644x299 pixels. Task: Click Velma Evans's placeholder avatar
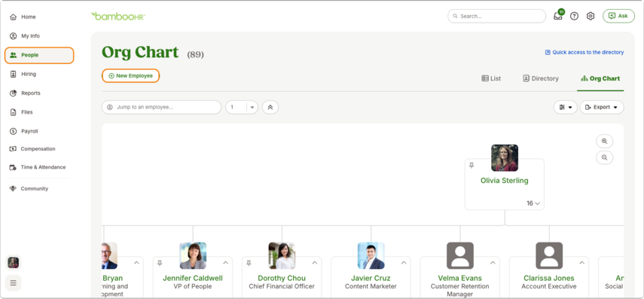(460, 255)
